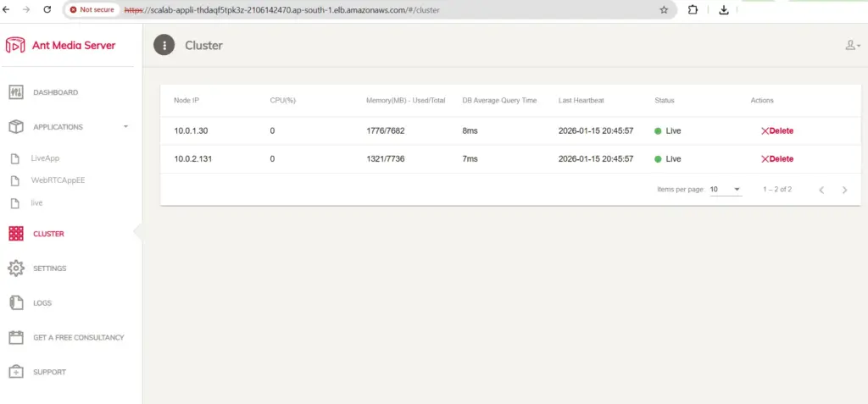868x404 pixels.
Task: Open the WebRTCAppEE application
Action: click(x=58, y=180)
